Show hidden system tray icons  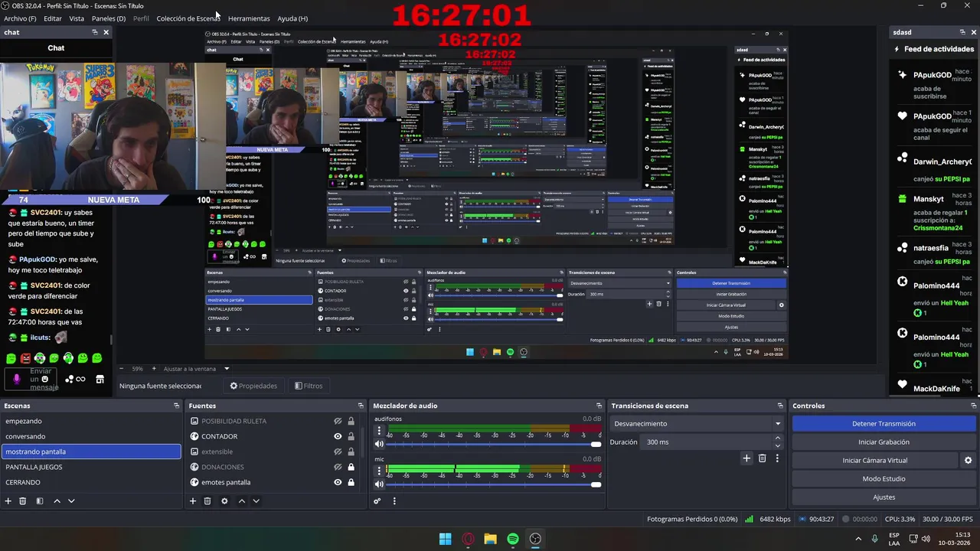click(859, 539)
